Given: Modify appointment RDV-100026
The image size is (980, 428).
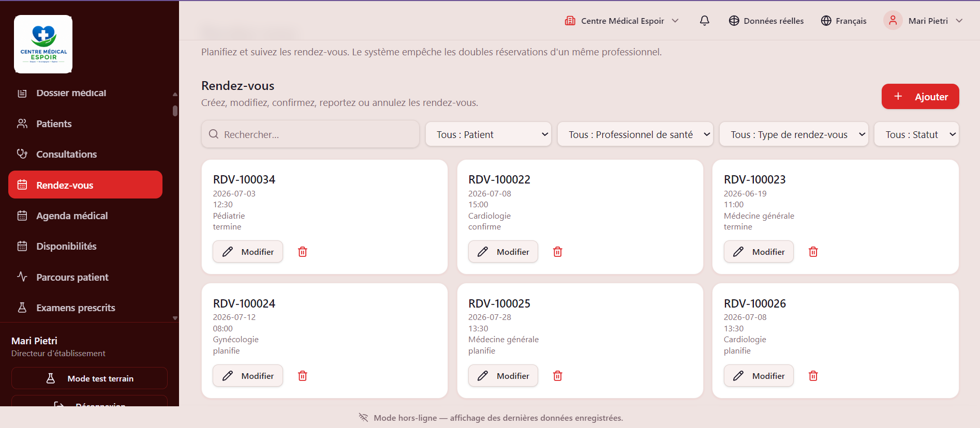Looking at the screenshot, I should click(759, 376).
